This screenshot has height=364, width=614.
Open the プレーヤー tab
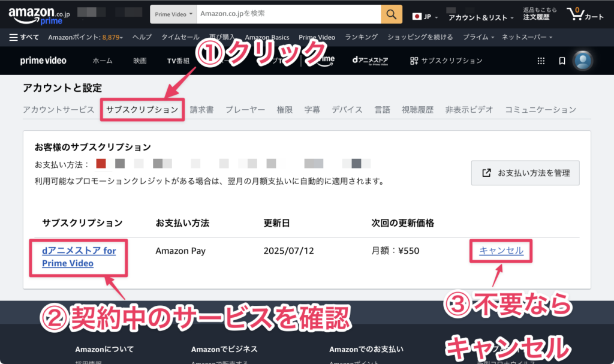(x=245, y=110)
